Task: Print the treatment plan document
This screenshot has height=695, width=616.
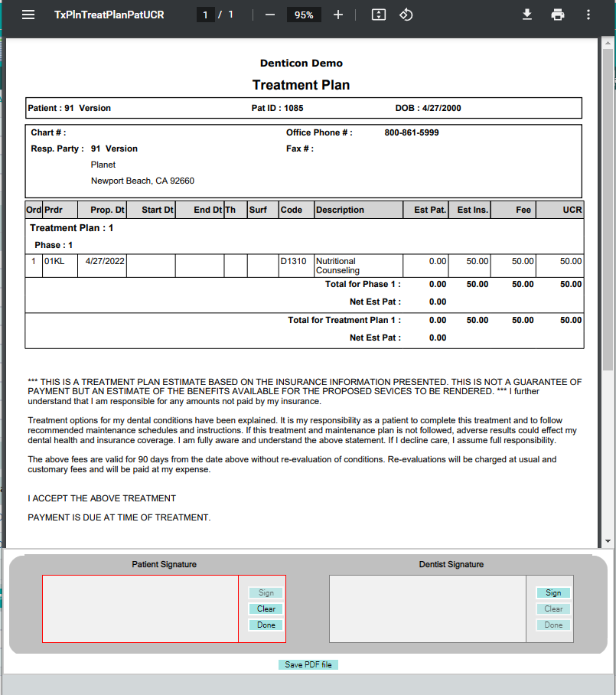Action: tap(558, 15)
